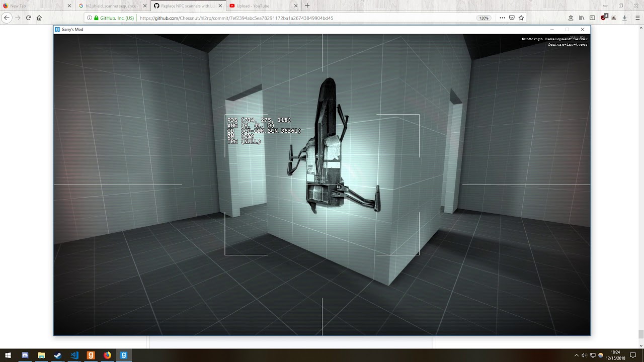Reset the 120% zoom level
The image size is (644, 362).
484,18
